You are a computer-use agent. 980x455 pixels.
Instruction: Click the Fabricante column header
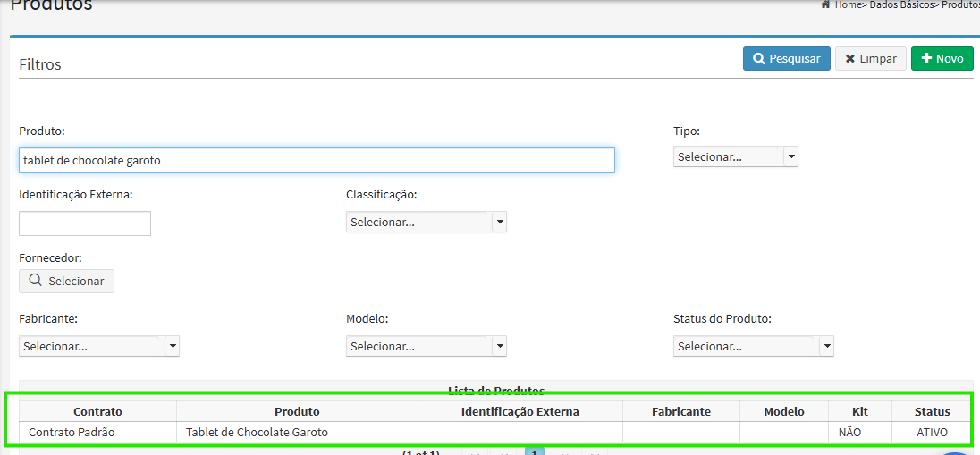tap(681, 411)
